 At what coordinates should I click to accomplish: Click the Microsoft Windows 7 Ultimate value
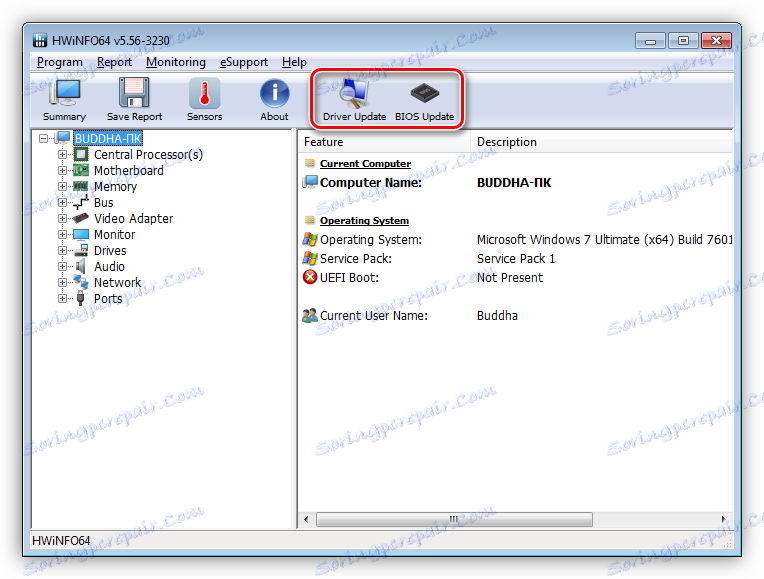click(x=604, y=239)
